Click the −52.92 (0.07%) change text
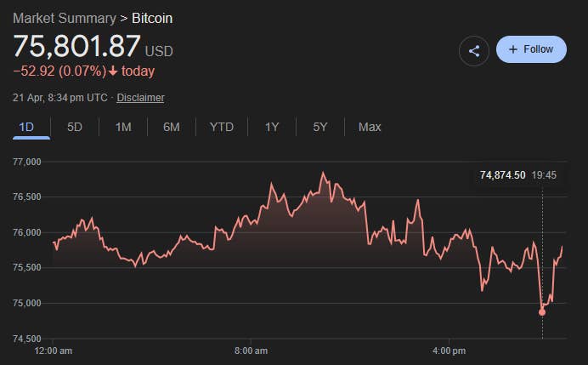The height and width of the screenshot is (365, 588). [58, 71]
